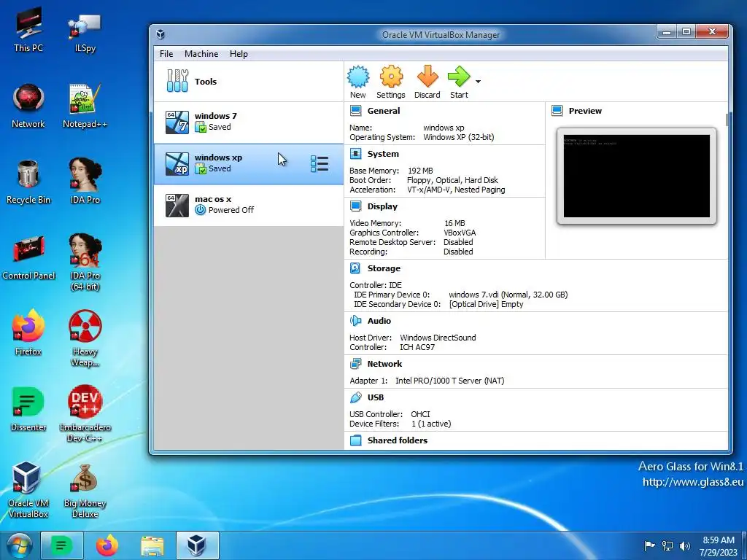This screenshot has width=747, height=560.
Task: Open the windows xp machine tools list icon
Action: [320, 164]
